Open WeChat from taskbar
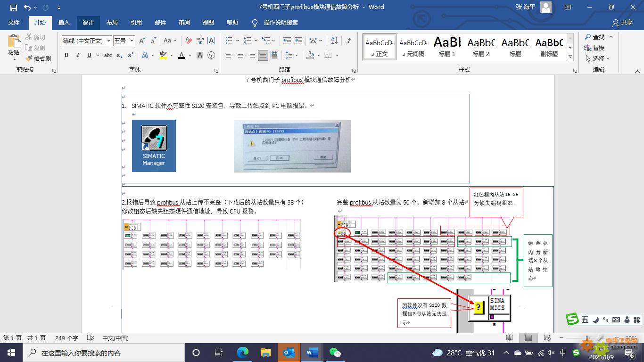The height and width of the screenshot is (362, 644). (335, 353)
